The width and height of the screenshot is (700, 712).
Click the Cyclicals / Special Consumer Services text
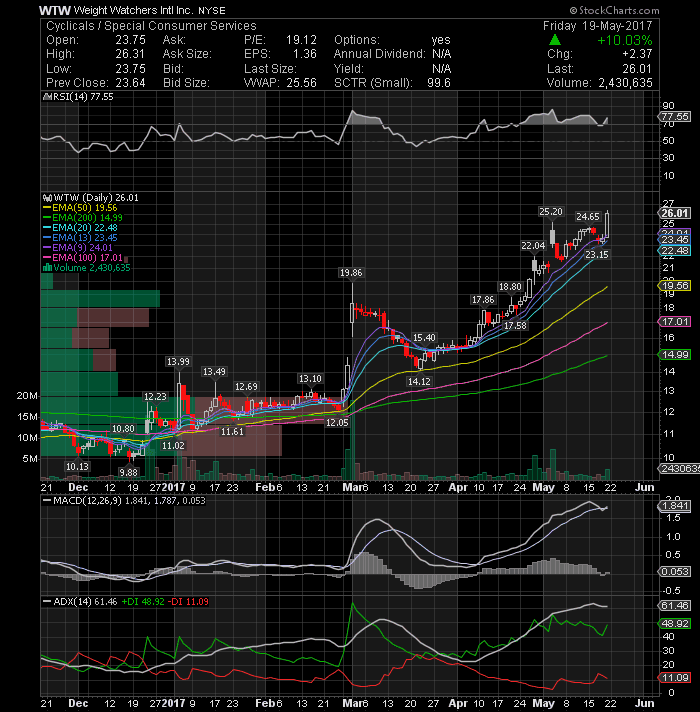tap(151, 25)
